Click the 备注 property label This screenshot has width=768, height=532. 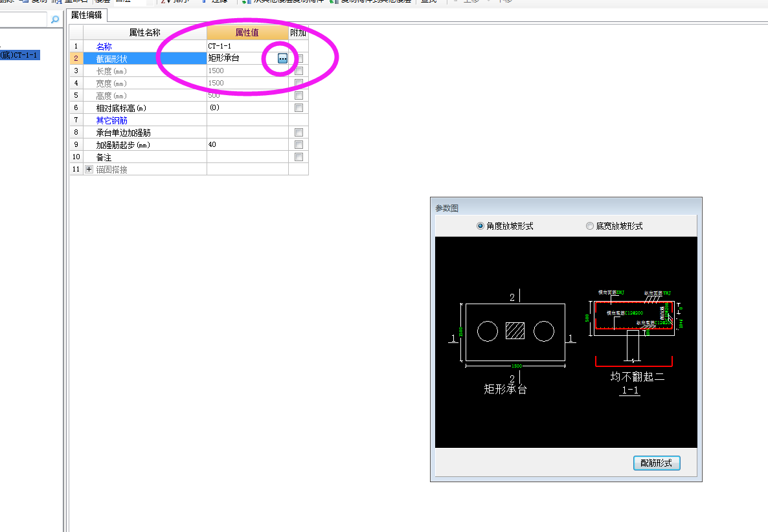point(104,157)
